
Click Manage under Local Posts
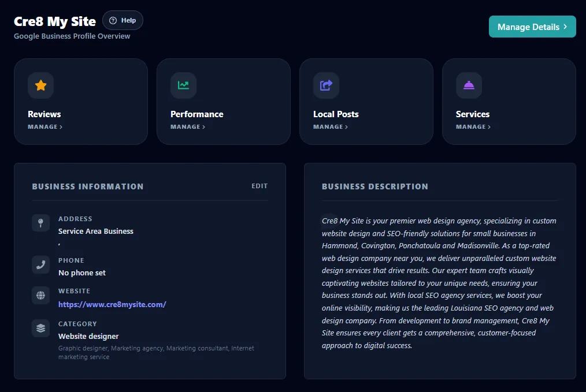(331, 127)
